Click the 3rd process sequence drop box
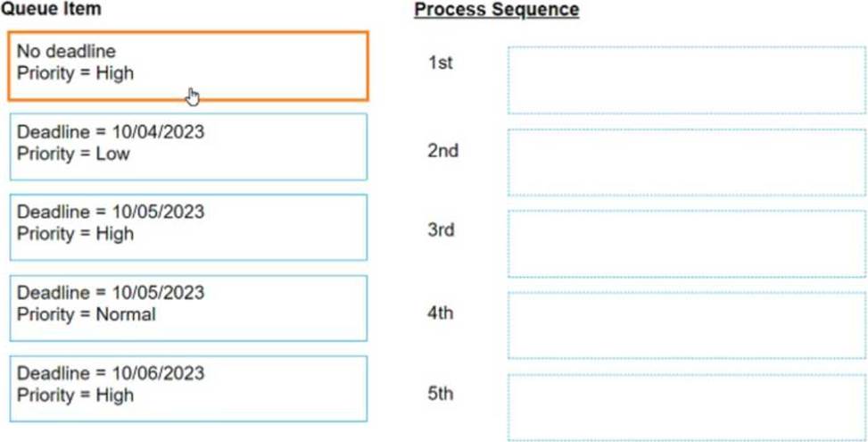The image size is (868, 442). click(x=687, y=244)
